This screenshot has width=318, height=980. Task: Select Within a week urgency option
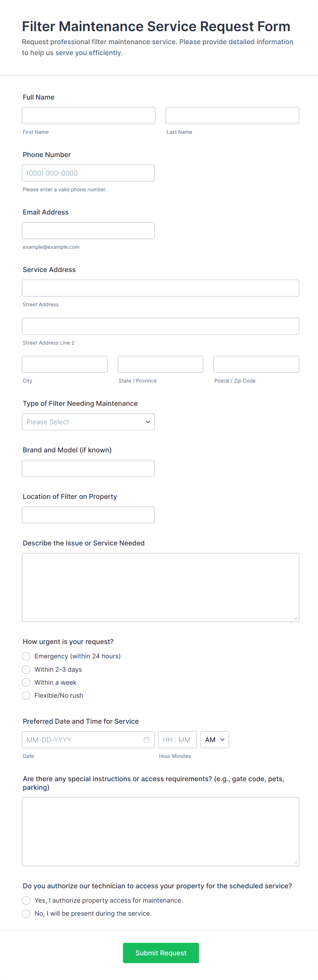pos(26,683)
